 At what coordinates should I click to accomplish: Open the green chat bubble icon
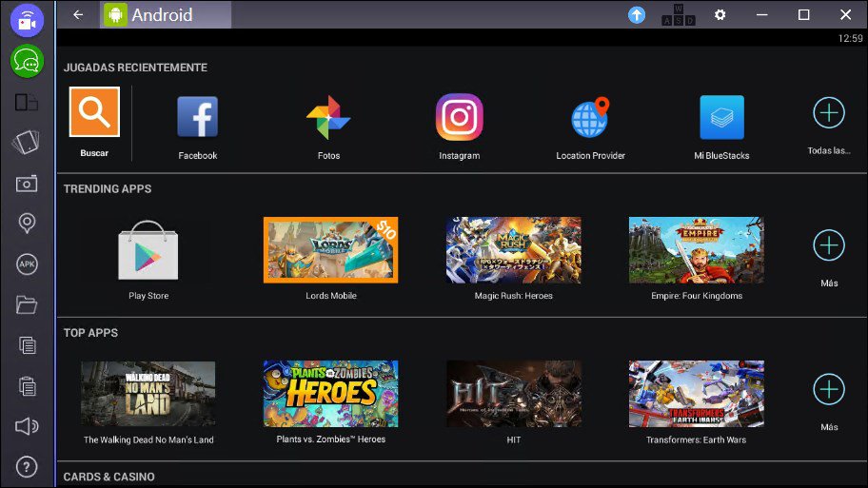click(27, 61)
